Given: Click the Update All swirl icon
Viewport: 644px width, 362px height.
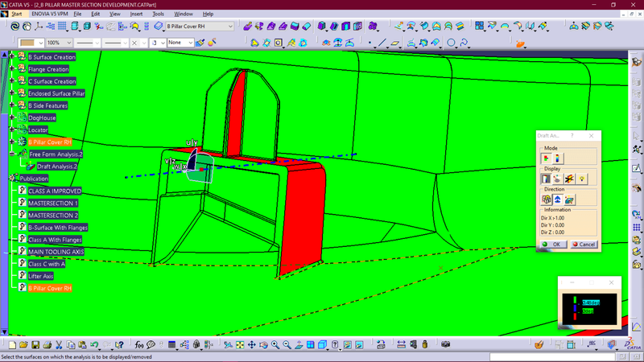Looking at the screenshot, I should tap(14, 27).
